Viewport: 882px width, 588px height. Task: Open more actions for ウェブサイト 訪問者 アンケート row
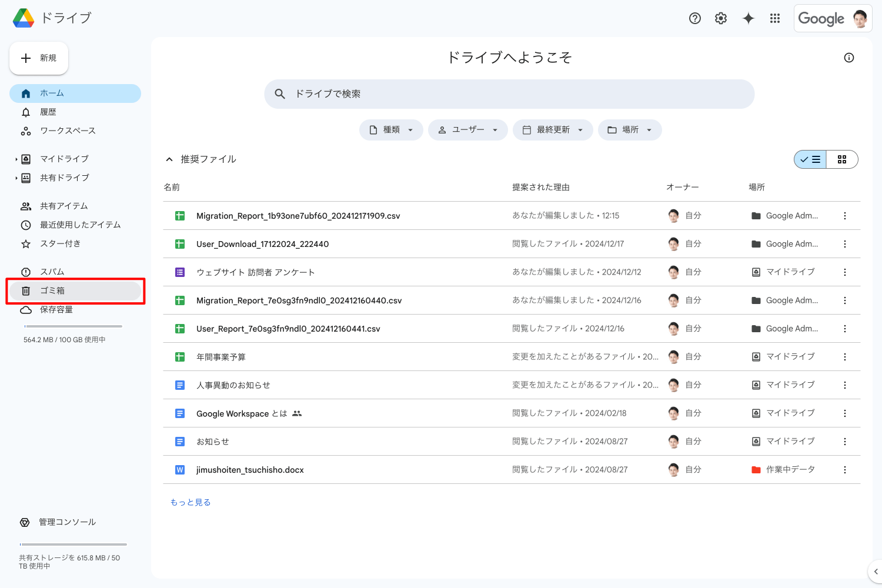coord(845,272)
